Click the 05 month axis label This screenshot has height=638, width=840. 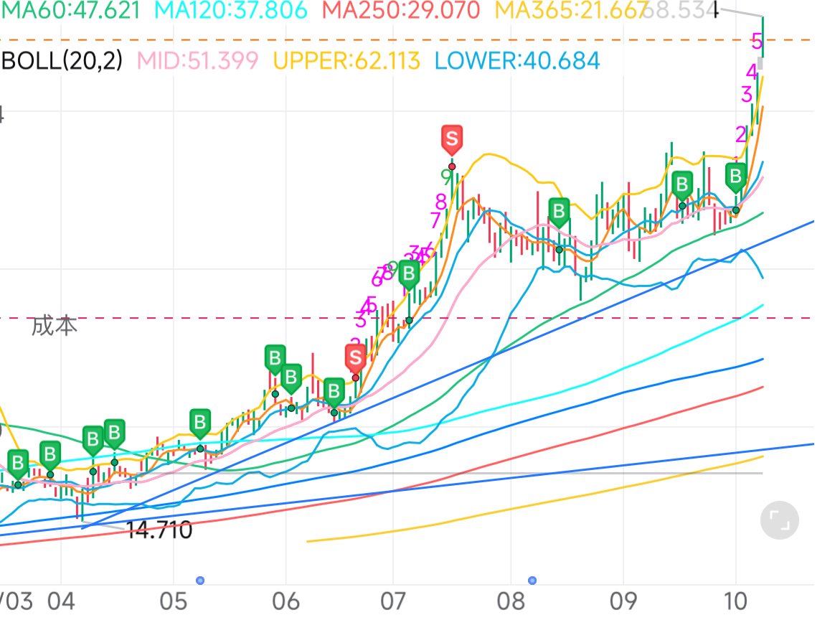coord(174,601)
